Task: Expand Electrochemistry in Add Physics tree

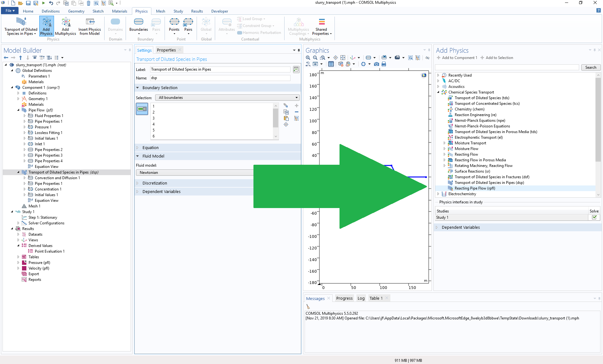Action: tap(438, 194)
